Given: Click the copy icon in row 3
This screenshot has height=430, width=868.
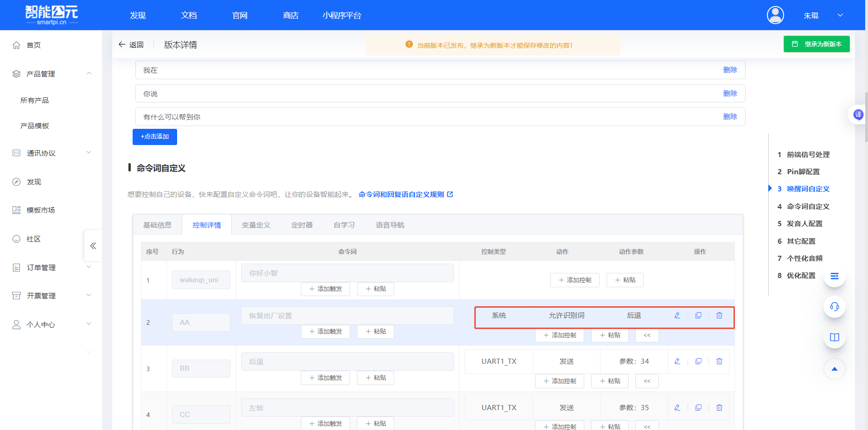Looking at the screenshot, I should (x=698, y=361).
